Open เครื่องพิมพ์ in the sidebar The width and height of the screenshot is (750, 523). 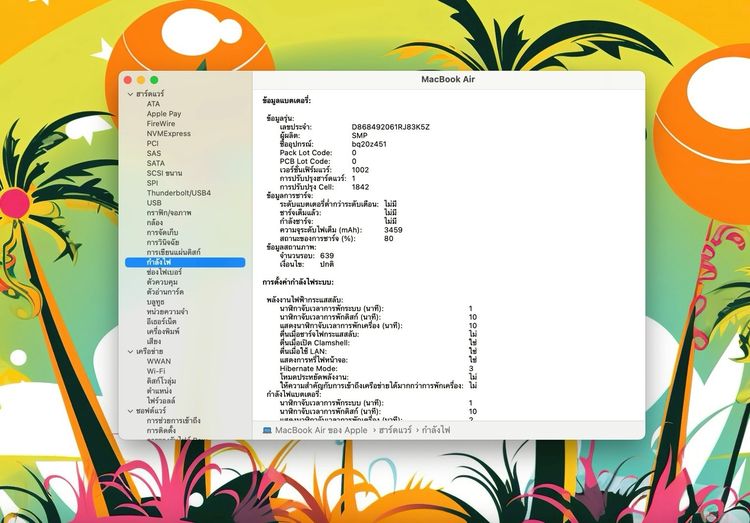(163, 331)
